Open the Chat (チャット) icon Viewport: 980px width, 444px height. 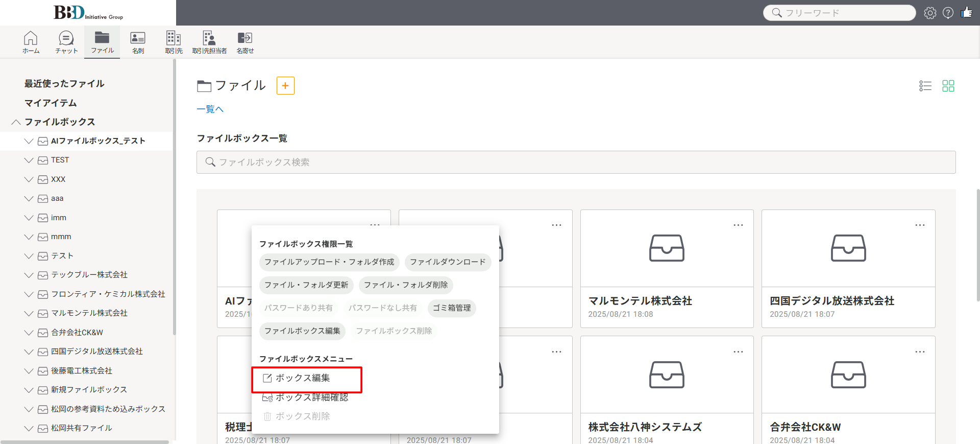pyautogui.click(x=66, y=42)
